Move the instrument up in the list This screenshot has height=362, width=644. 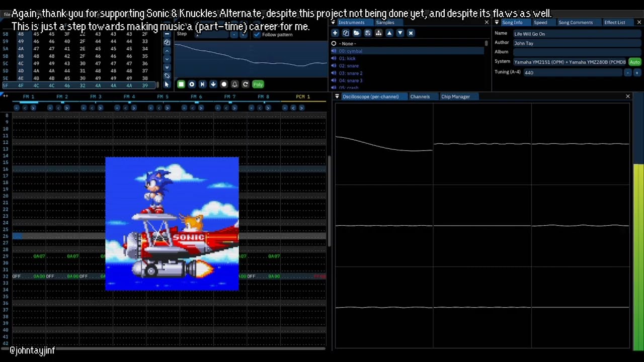click(389, 33)
